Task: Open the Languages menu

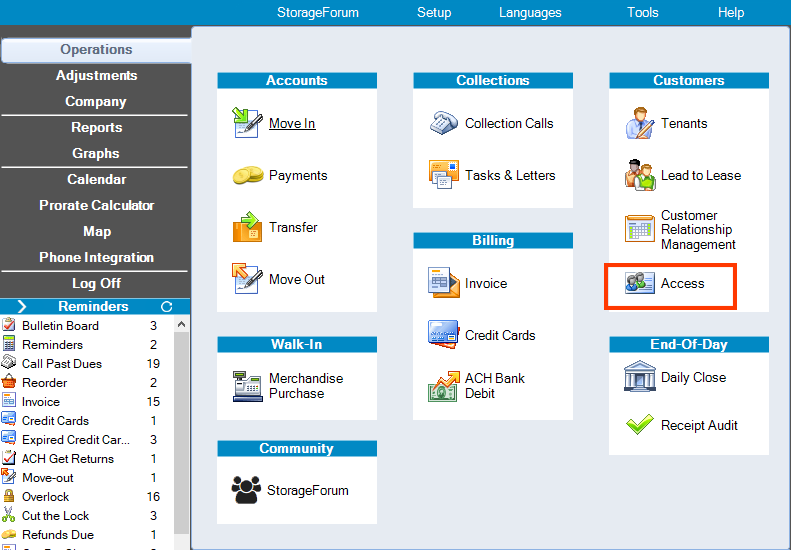Action: coord(530,13)
